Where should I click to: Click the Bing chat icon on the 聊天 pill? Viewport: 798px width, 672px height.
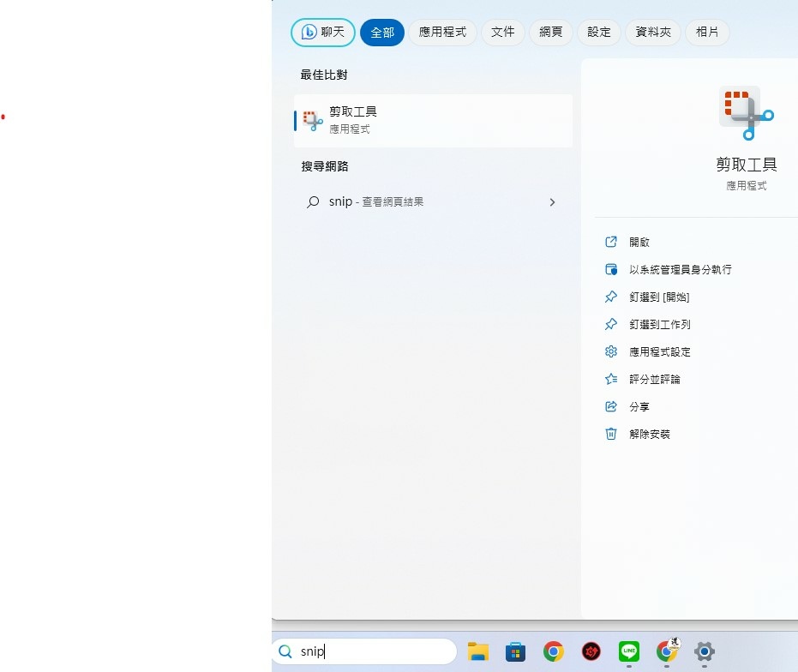pyautogui.click(x=310, y=32)
